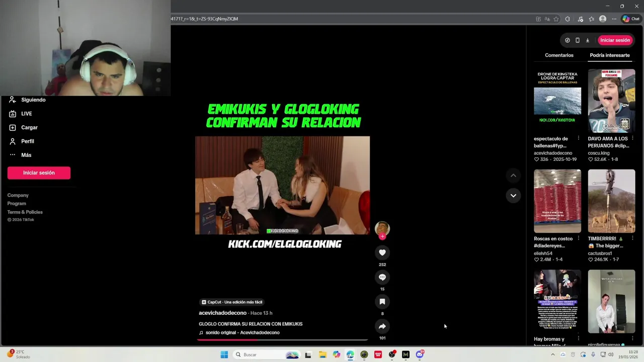Click the browser split screen icon in the address bar

pyautogui.click(x=538, y=19)
